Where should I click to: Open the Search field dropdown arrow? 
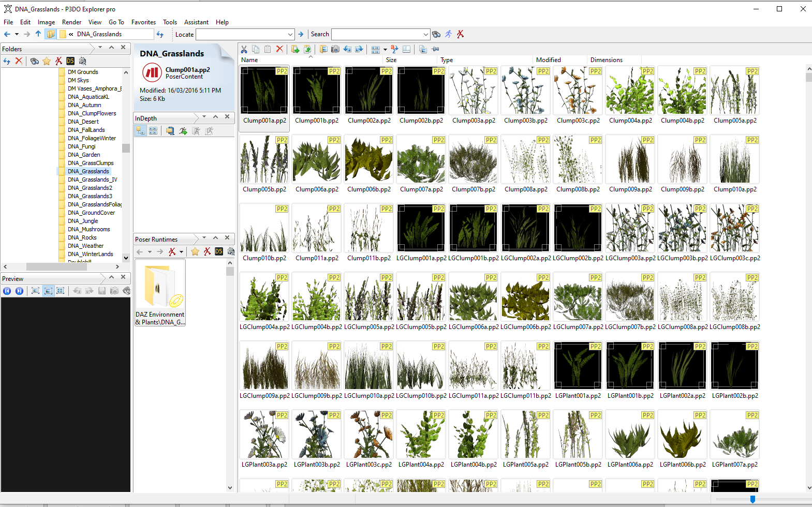pos(425,35)
